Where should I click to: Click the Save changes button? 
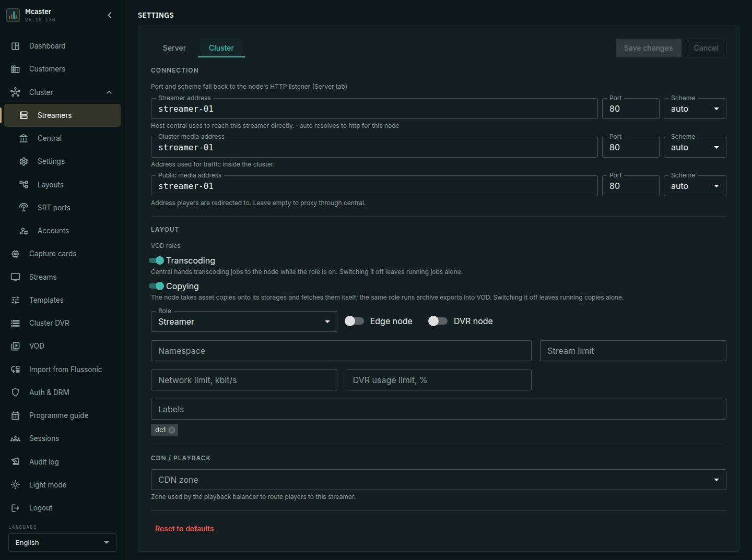[648, 48]
